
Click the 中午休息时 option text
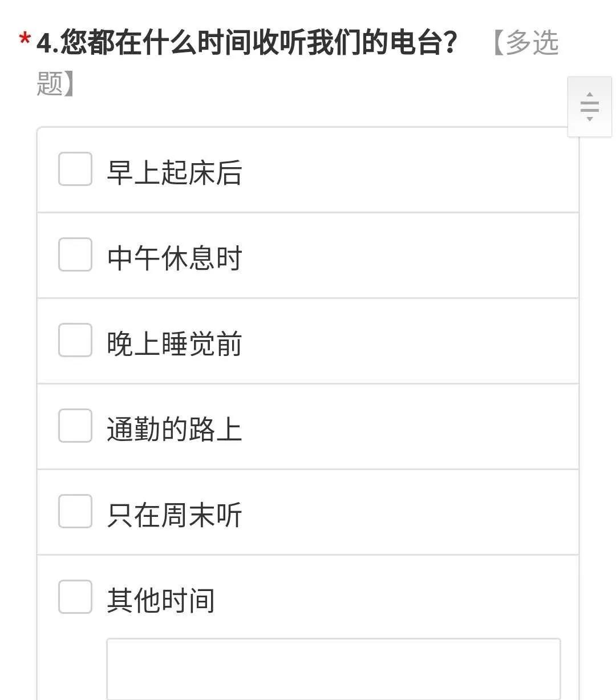pyautogui.click(x=175, y=258)
